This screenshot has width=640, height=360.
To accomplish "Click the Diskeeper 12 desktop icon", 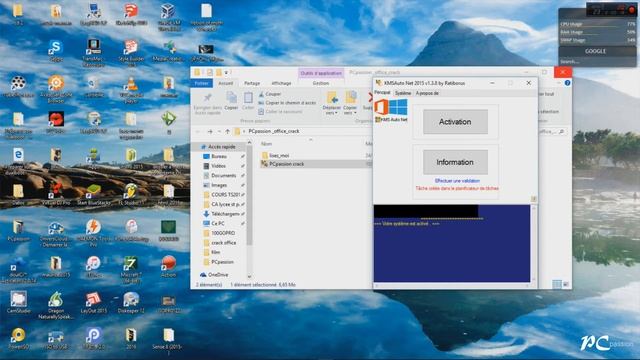I will (x=131, y=302).
